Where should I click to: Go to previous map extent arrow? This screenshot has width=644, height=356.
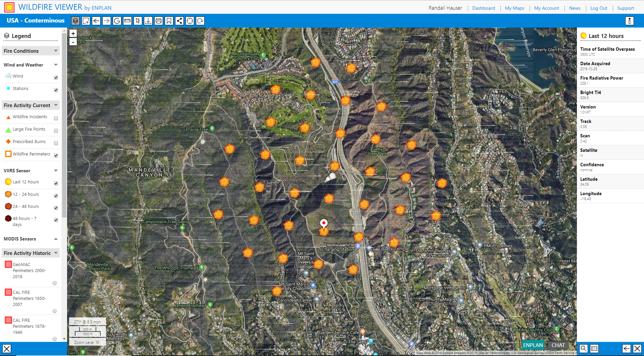pos(96,21)
